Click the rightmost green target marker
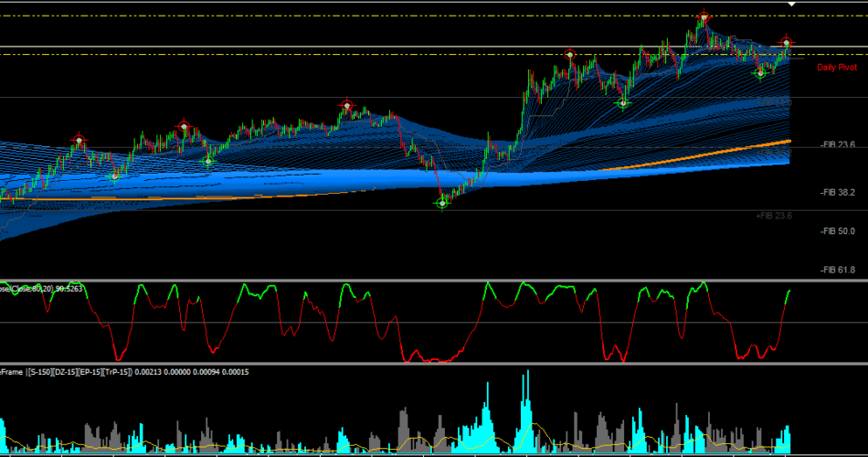Screen dimensions: 868x457 760,72
